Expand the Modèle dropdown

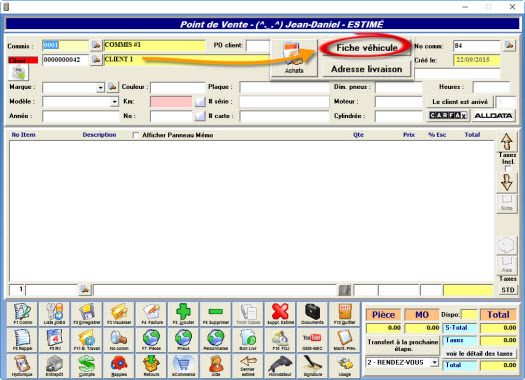click(115, 101)
